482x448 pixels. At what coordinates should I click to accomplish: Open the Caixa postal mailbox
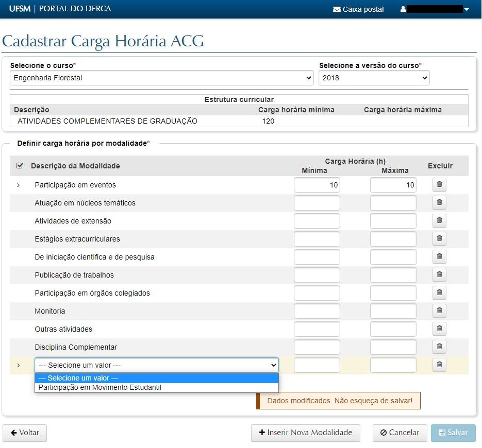(358, 9)
